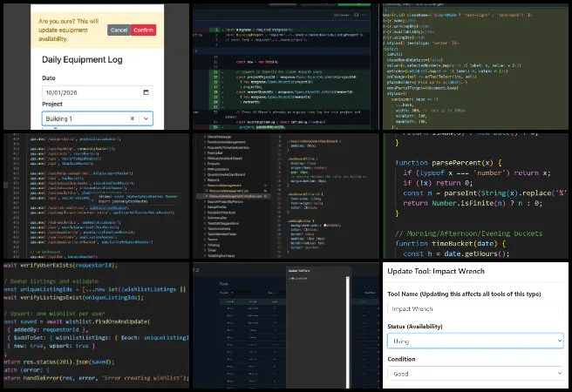Open the Status (Availability) dropdown showing Using

point(475,341)
